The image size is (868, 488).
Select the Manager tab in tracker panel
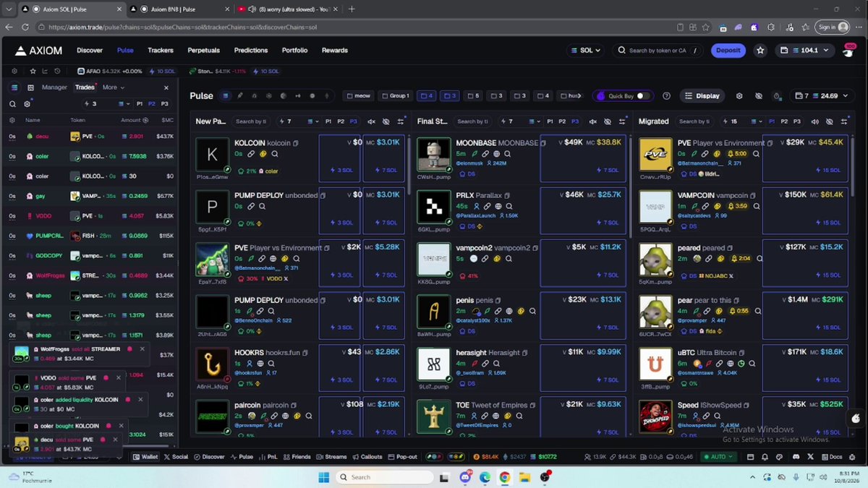click(x=54, y=87)
